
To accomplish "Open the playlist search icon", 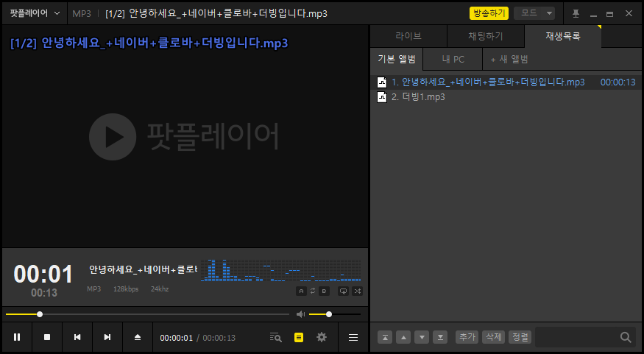I will point(275,338).
